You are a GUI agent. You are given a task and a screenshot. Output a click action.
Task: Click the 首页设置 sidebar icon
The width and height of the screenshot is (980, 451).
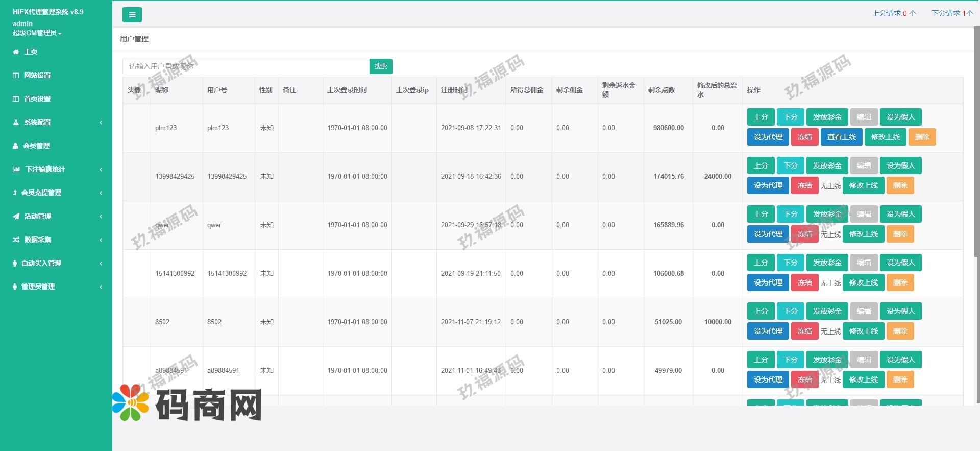[16, 99]
